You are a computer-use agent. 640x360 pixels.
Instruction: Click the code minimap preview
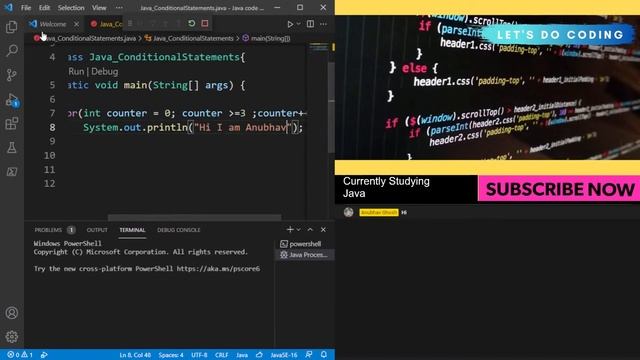[x=318, y=47]
